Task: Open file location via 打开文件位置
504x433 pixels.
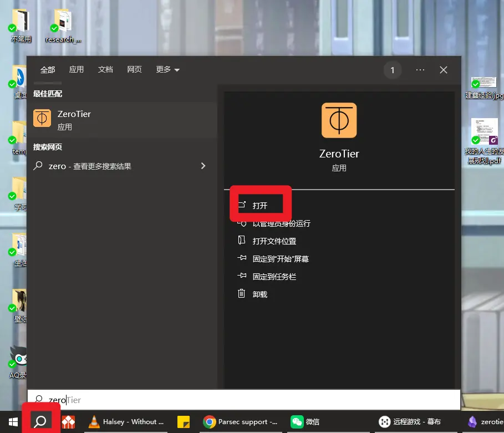Action: pos(274,241)
